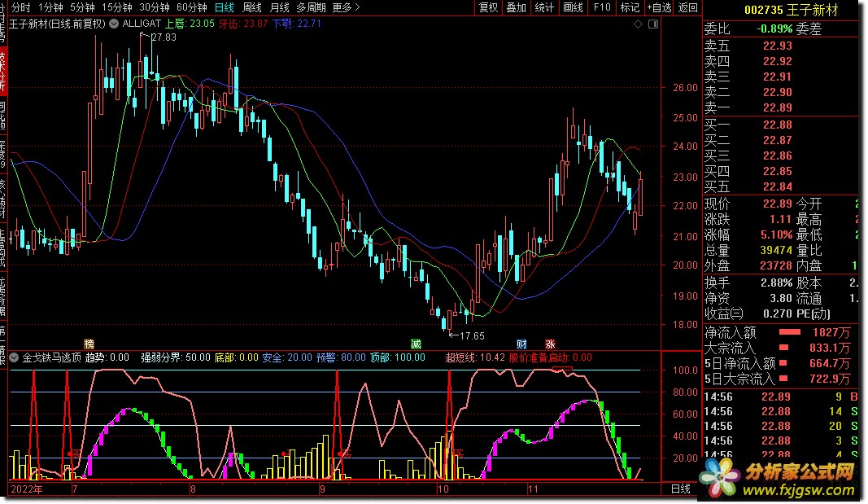The width and height of the screenshot is (868, 504).
Task: Select the 1分钟 period tab
Action: pyautogui.click(x=50, y=7)
